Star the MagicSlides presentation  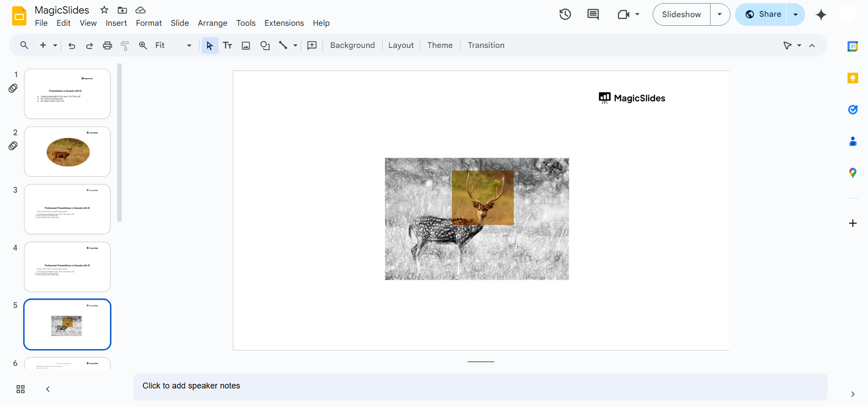pyautogui.click(x=104, y=9)
